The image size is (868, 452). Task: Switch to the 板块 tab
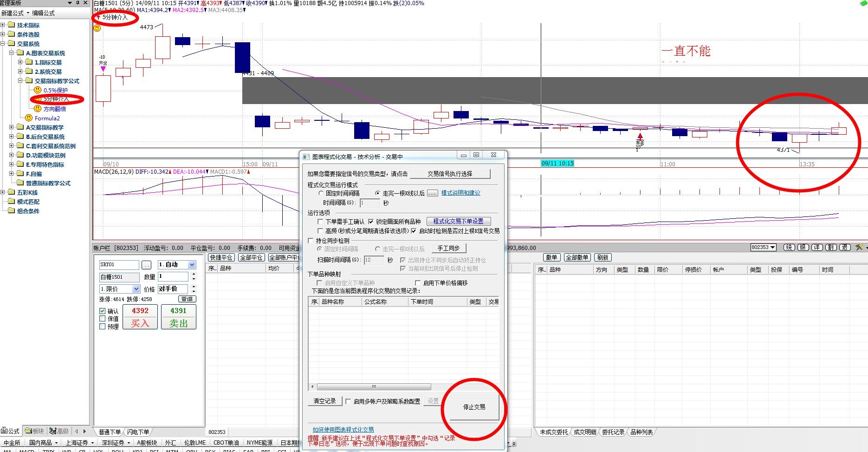coord(35,431)
